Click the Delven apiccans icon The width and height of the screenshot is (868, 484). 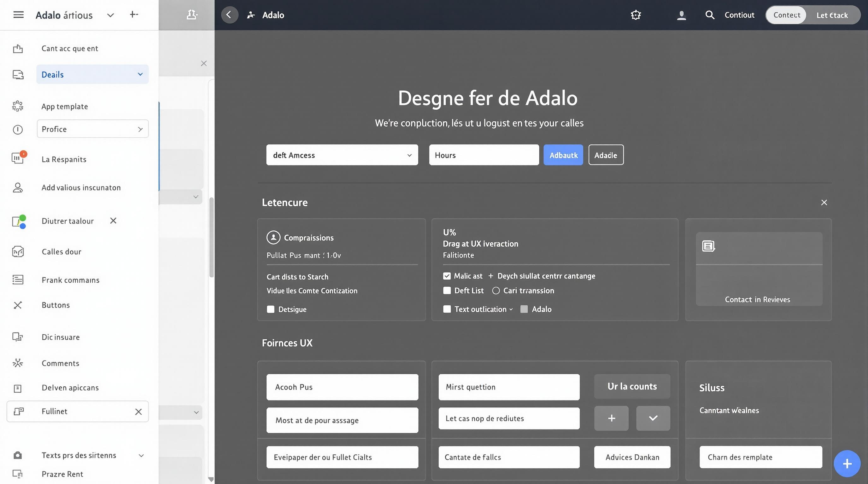pos(18,389)
